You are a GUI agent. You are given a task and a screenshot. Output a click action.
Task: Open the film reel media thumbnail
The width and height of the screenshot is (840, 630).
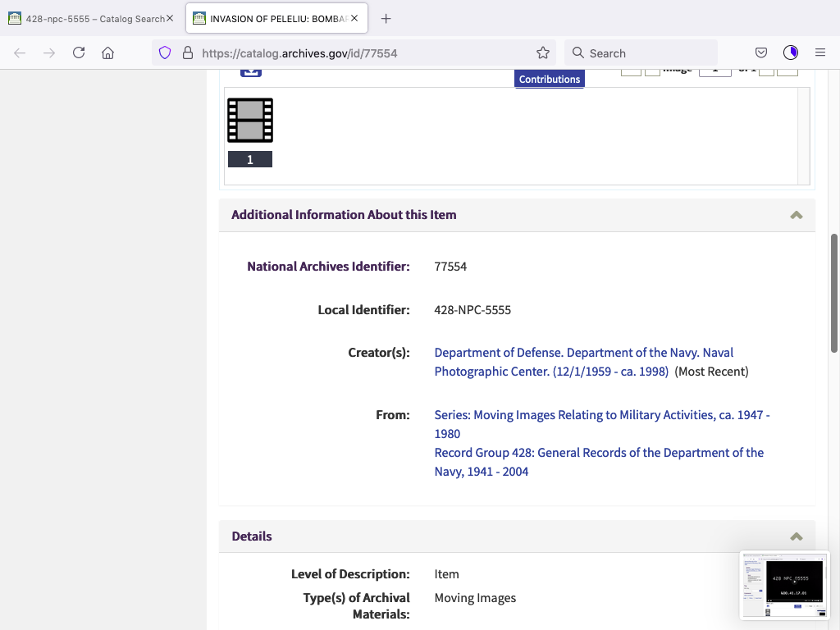click(250, 121)
